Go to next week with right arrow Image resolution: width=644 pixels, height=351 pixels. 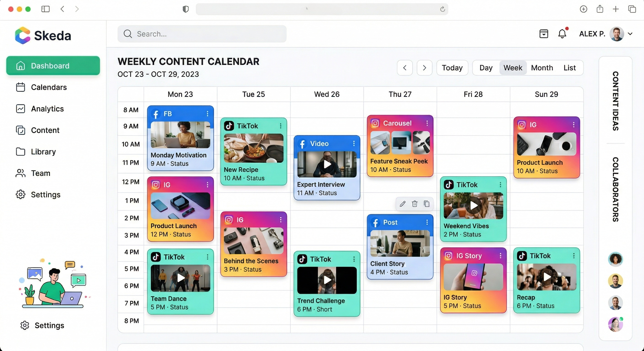[424, 68]
